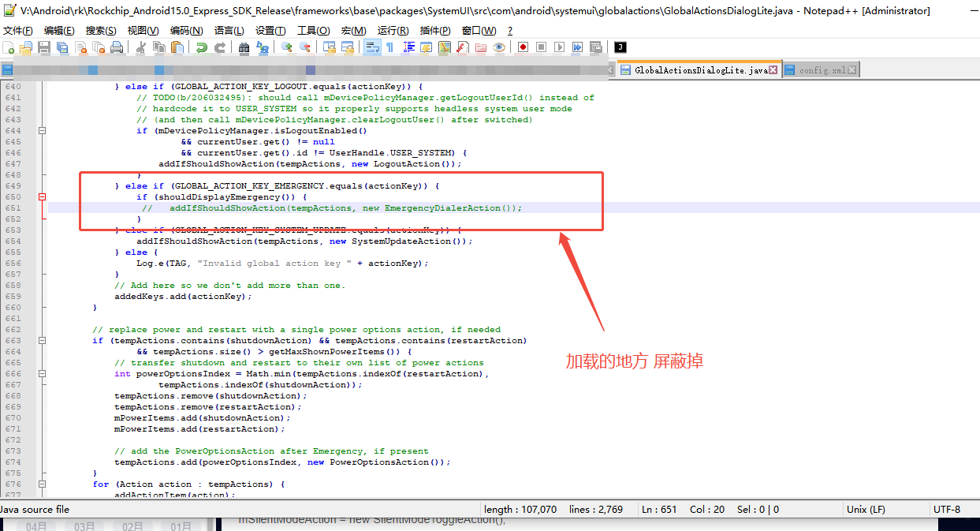Image resolution: width=980 pixels, height=531 pixels.
Task: Open Find dialog via binoculars icon
Action: 244,47
